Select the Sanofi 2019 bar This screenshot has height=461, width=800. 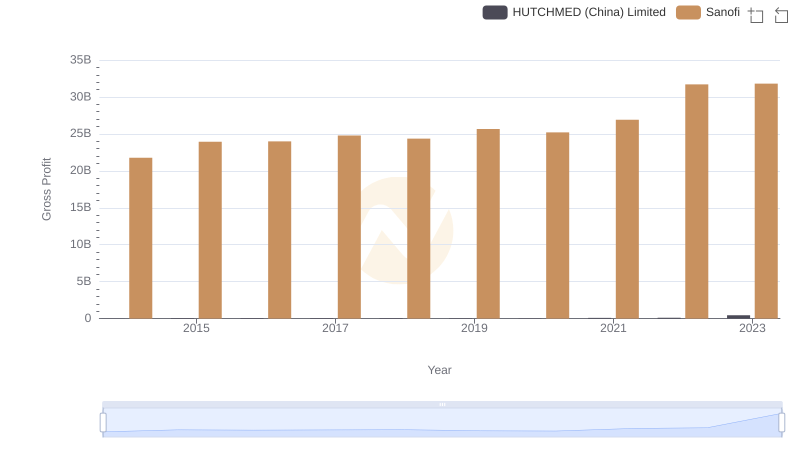(x=488, y=224)
